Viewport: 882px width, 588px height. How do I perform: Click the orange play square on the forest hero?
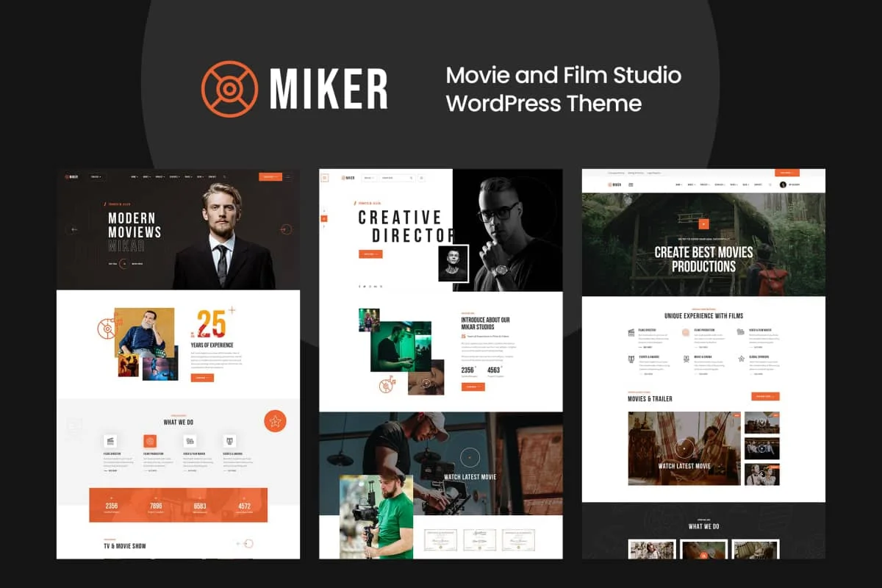703,224
